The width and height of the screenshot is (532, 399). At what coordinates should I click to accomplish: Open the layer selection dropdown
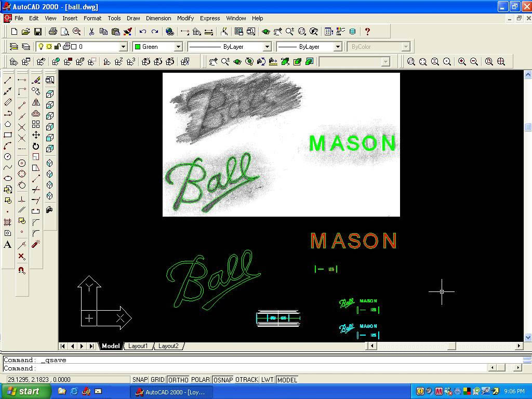(124, 46)
